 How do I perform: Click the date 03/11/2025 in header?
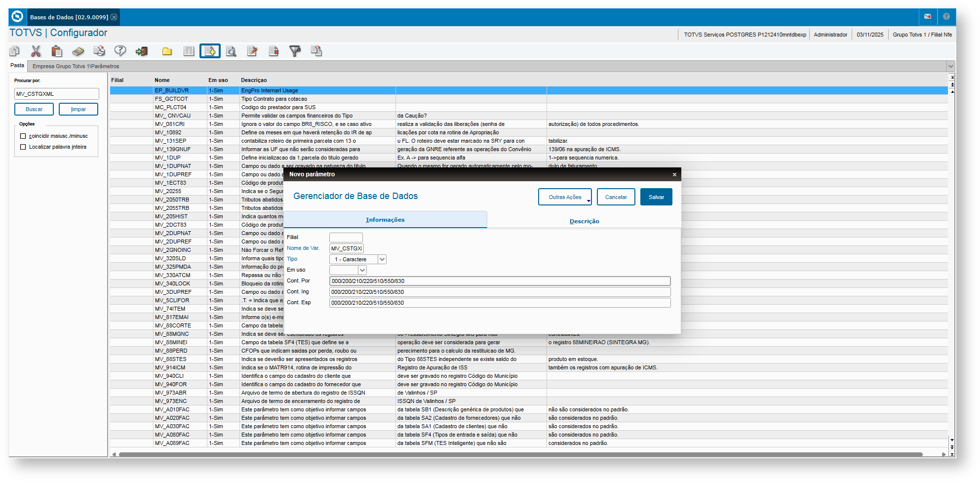click(870, 35)
